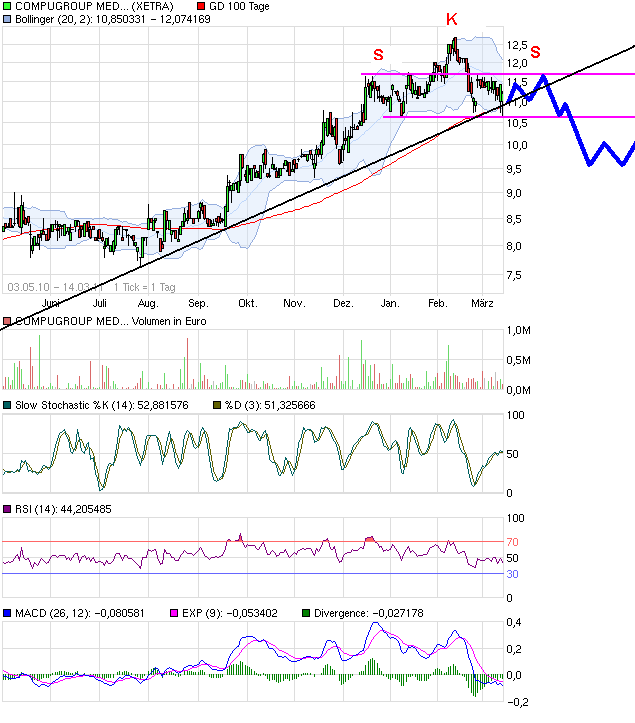Click the left shoulder S annotation
The image size is (635, 723).
377,55
